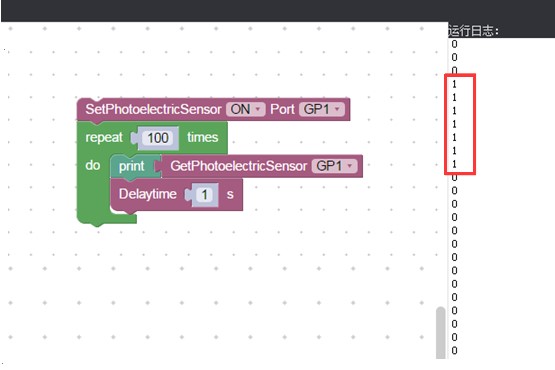Select the GetPhotoelectricSensor block label
Screen dimensions: 555x370
coord(238,166)
